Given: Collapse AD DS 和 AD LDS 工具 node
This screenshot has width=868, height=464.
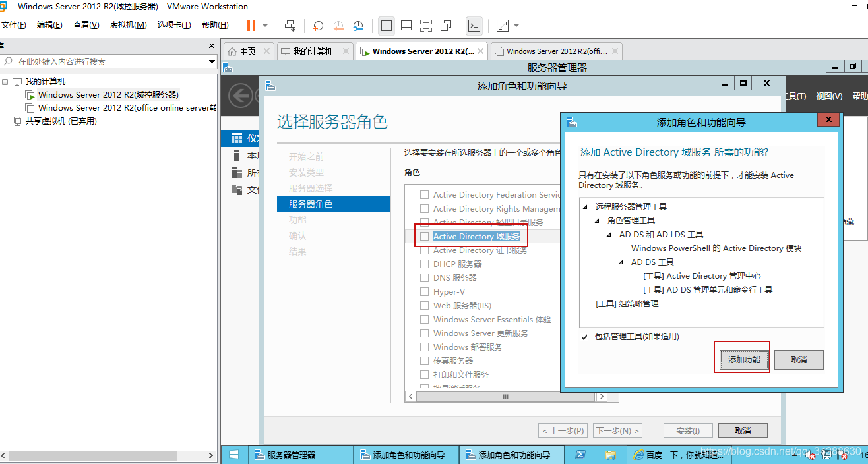Looking at the screenshot, I should [609, 235].
